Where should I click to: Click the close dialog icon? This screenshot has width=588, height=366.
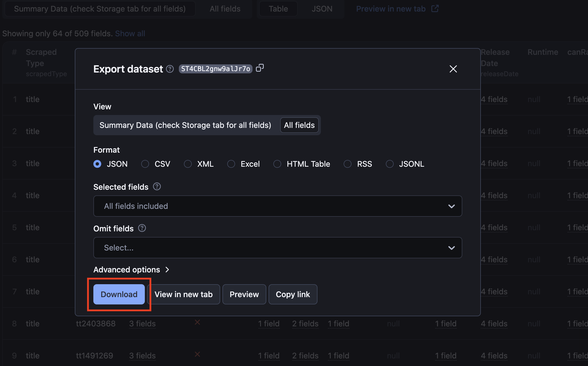pyautogui.click(x=453, y=68)
